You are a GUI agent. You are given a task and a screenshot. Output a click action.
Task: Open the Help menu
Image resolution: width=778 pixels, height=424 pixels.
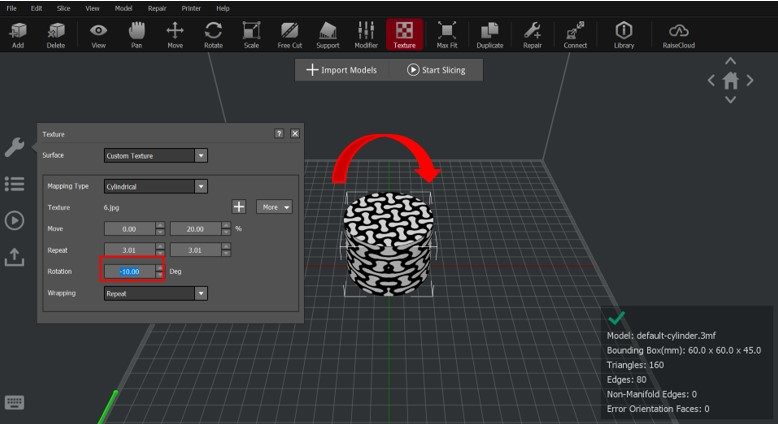pyautogui.click(x=223, y=8)
